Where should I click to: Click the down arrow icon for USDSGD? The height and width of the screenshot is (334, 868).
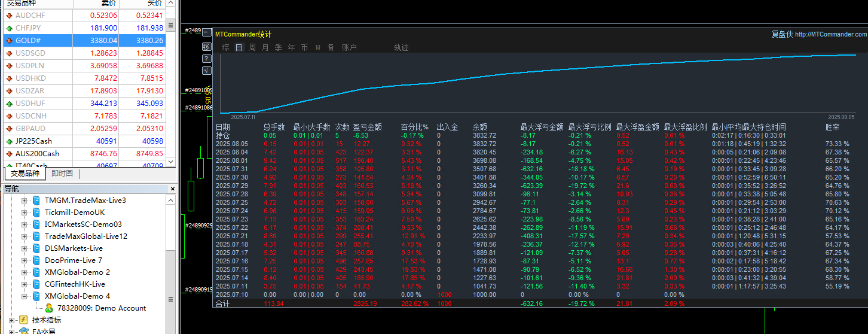9,53
